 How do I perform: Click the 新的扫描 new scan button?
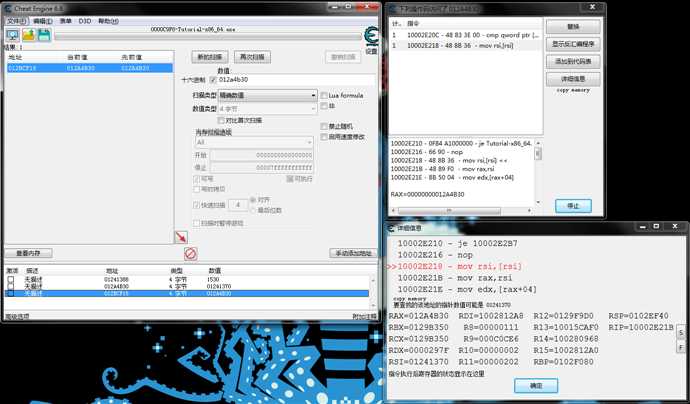(x=210, y=57)
